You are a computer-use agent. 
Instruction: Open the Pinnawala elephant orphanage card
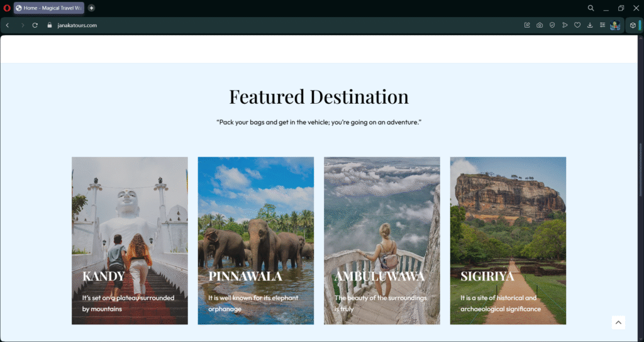point(256,241)
